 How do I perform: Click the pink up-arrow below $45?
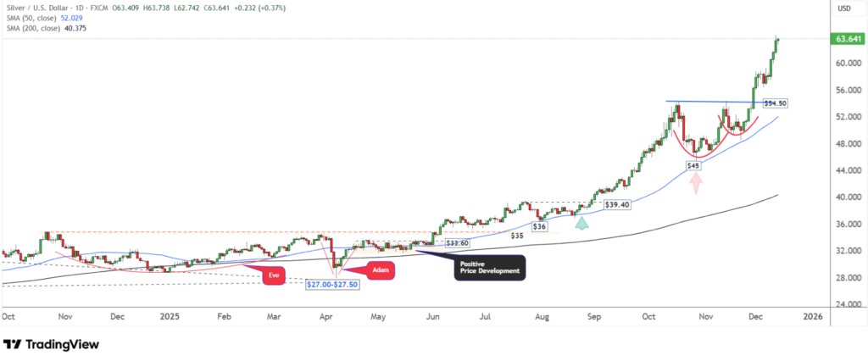(696, 185)
